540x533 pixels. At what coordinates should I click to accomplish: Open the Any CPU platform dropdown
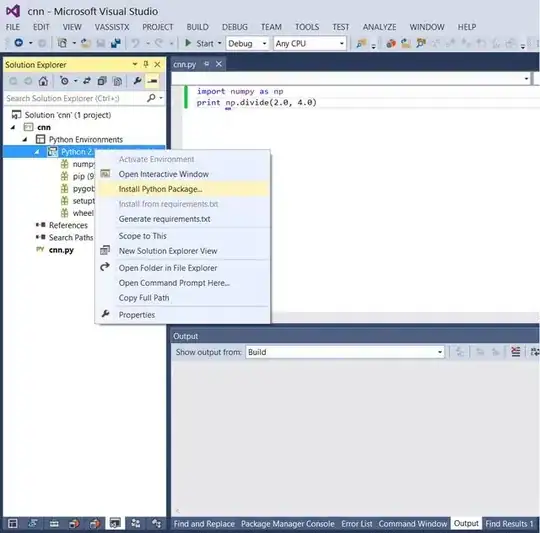(x=310, y=44)
